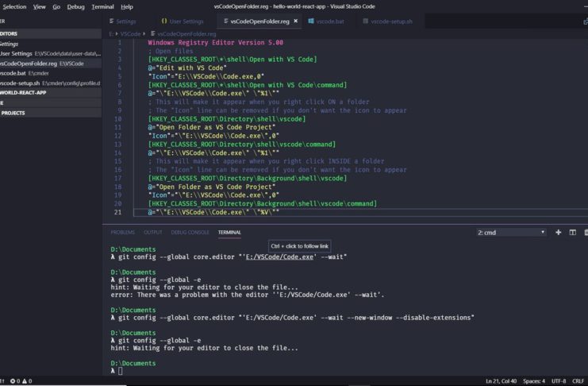Switch to the vscode.bat tab

[x=330, y=21]
